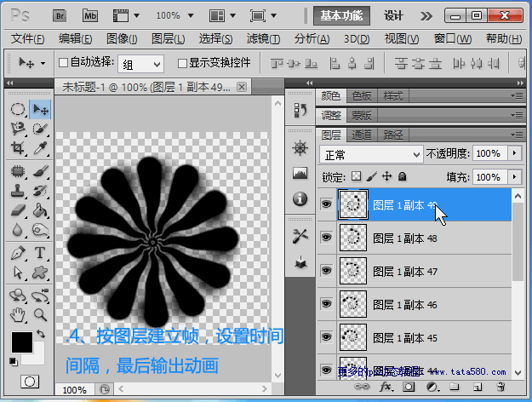Screen dimensions: 532x402
Task: Select the Brush tool
Action: (40, 171)
